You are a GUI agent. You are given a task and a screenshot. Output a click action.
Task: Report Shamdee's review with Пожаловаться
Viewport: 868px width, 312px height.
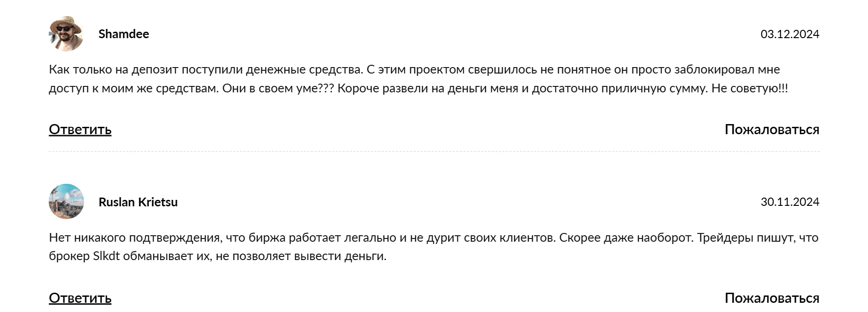[x=772, y=130]
